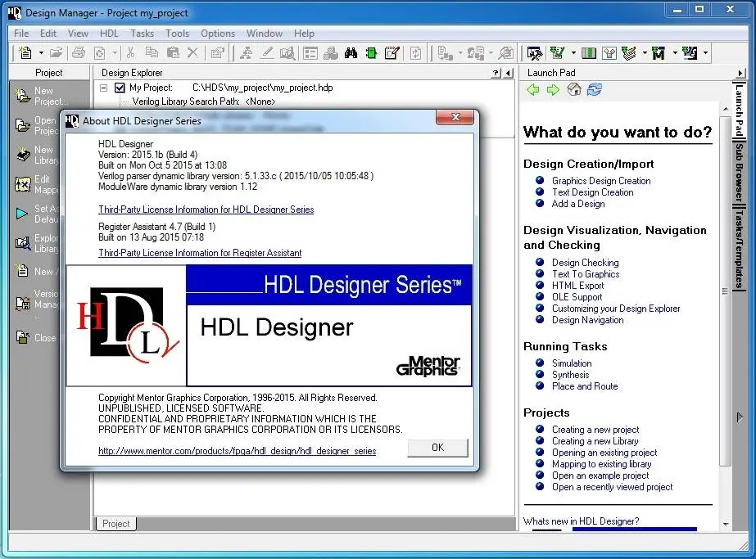This screenshot has width=756, height=559.
Task: Open the mentor.com hdl_designer_series link
Action: [x=238, y=451]
